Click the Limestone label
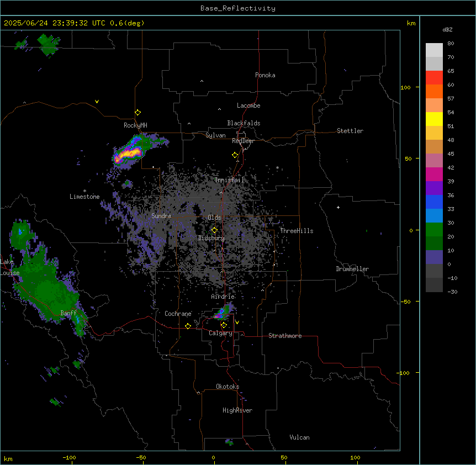The width and height of the screenshot is (476, 465). [84, 197]
